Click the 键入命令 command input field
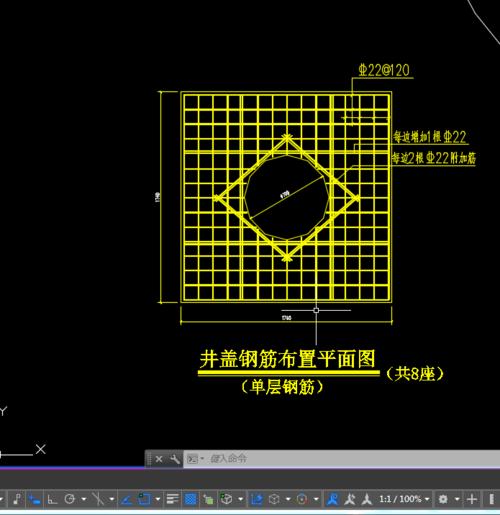Screen dimensions: 500x515 tap(353, 459)
